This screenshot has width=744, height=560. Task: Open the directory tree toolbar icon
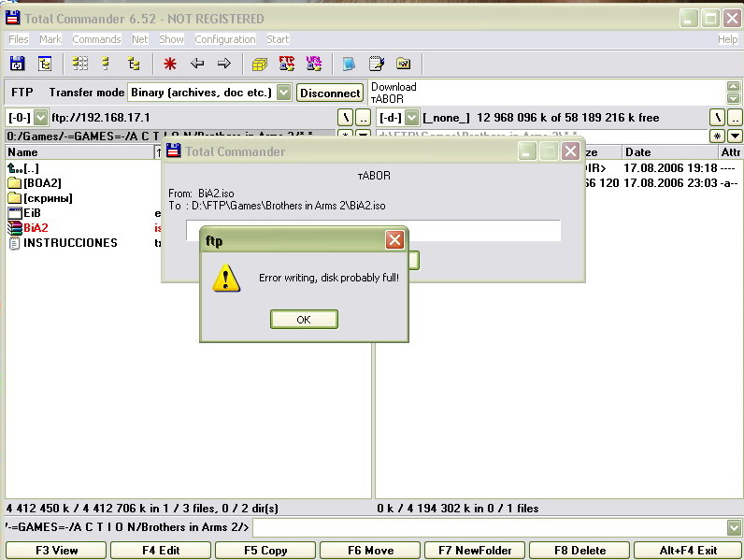[45, 64]
